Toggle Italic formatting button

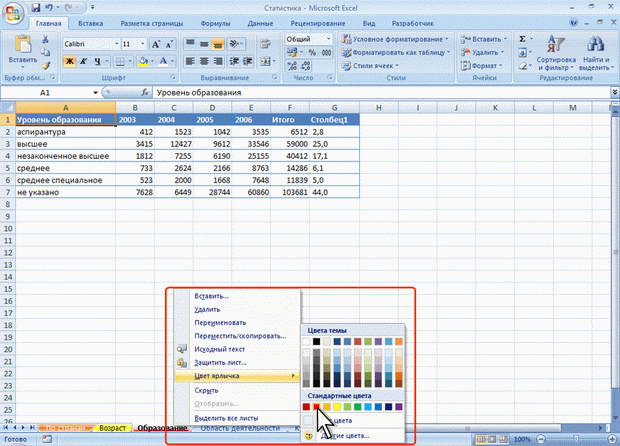coord(84,60)
